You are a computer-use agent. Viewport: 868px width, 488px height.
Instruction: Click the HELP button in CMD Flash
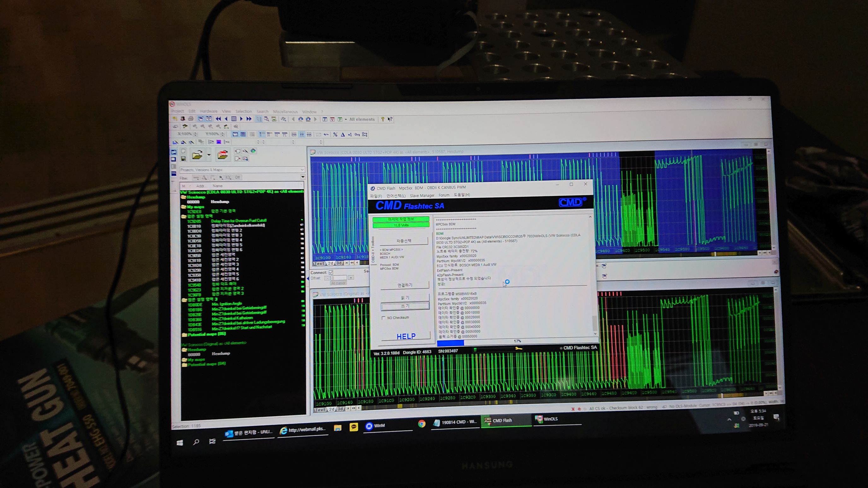click(406, 336)
